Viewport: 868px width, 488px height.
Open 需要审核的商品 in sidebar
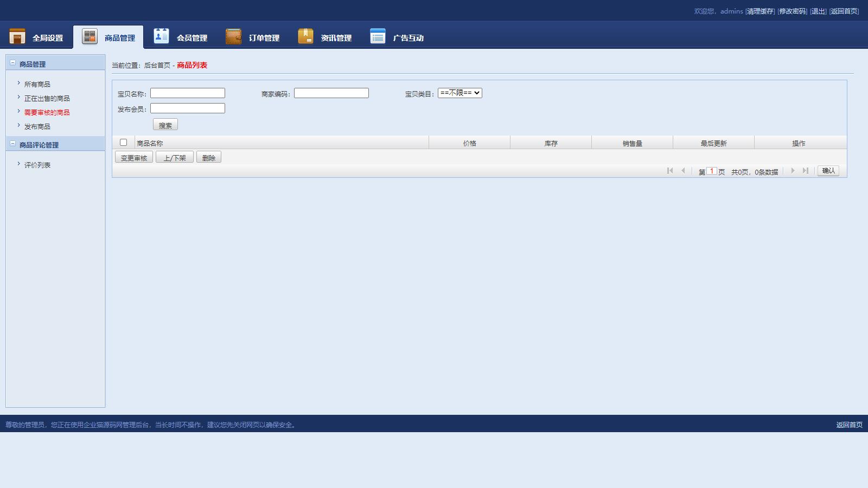(x=47, y=113)
